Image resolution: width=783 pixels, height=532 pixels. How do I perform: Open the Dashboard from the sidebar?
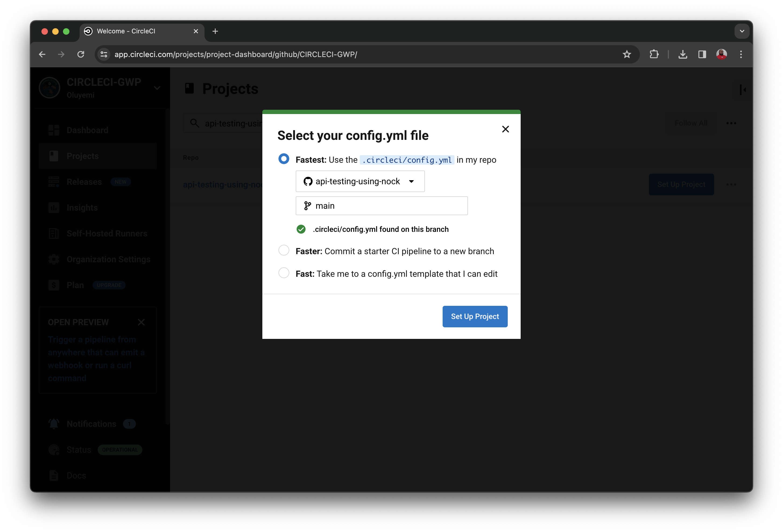click(87, 130)
